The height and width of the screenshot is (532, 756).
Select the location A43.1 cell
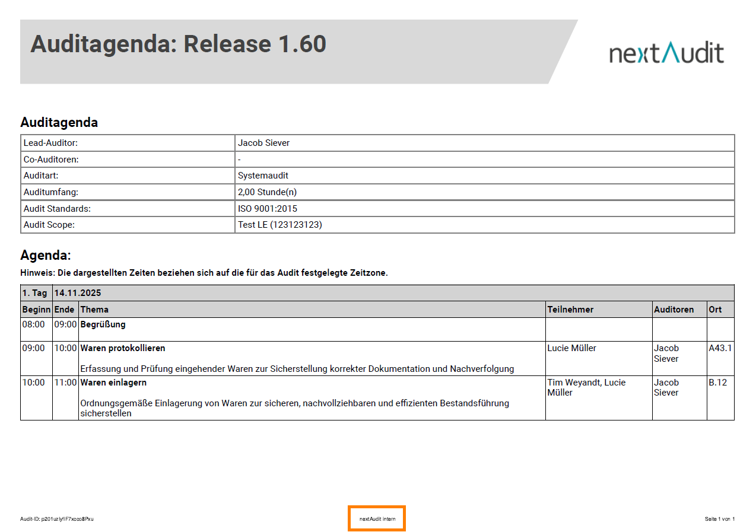720,348
